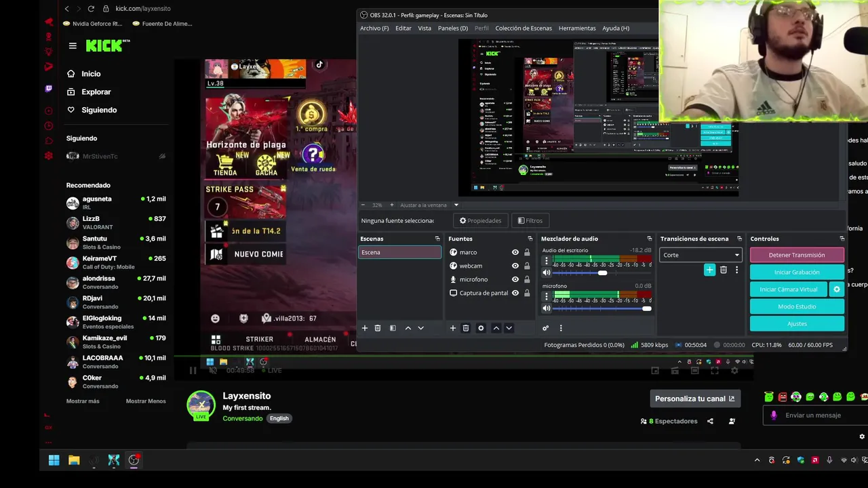Show hidden system tray icons chevron
This screenshot has height=488, width=868.
point(757,460)
